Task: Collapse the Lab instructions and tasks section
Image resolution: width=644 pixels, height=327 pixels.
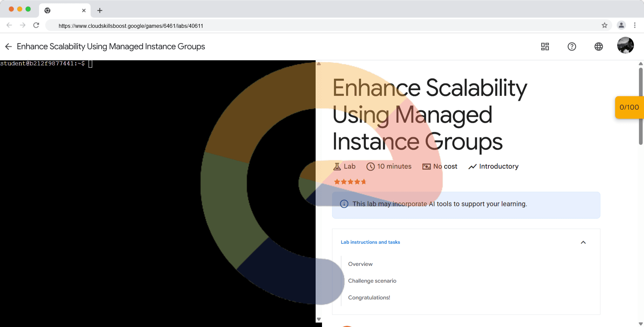Action: (583, 242)
